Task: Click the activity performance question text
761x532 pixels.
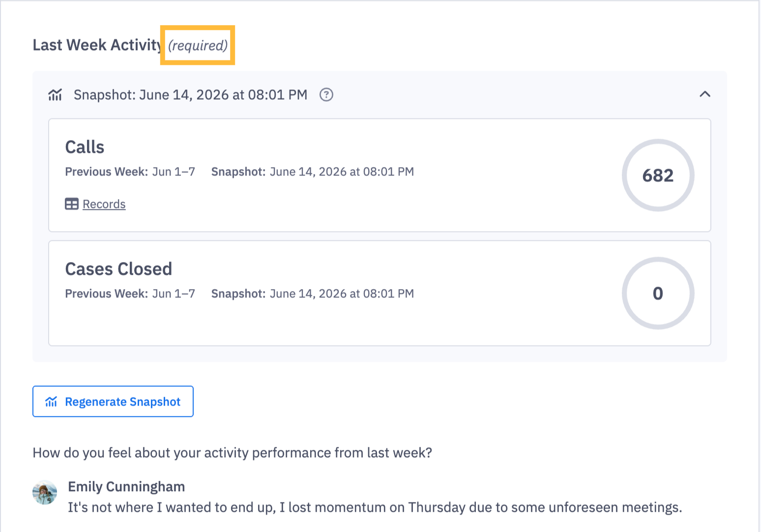Action: (232, 452)
